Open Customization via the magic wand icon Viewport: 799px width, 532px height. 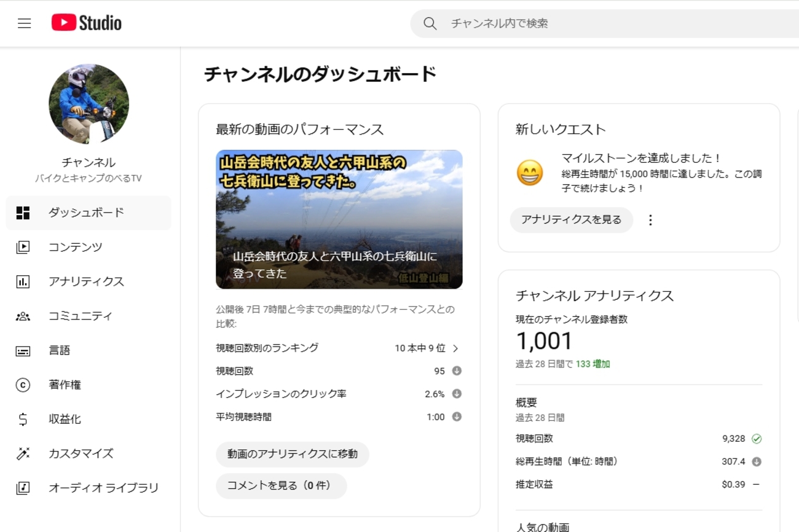(x=23, y=454)
